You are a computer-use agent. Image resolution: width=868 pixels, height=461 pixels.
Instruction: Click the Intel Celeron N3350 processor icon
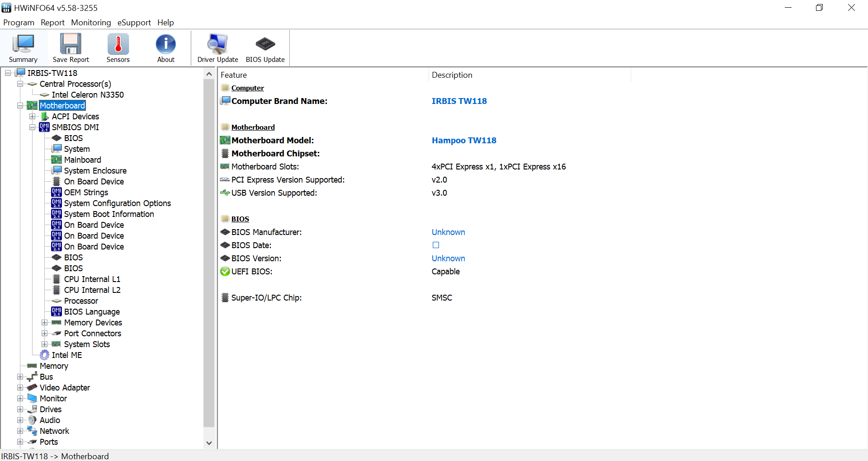coord(44,95)
